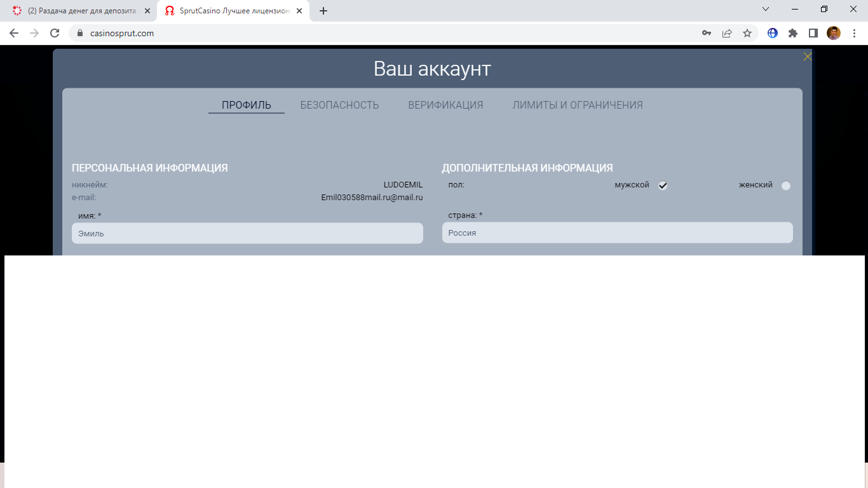Click the имя input field
Screen dimensions: 868x488
tap(247, 233)
